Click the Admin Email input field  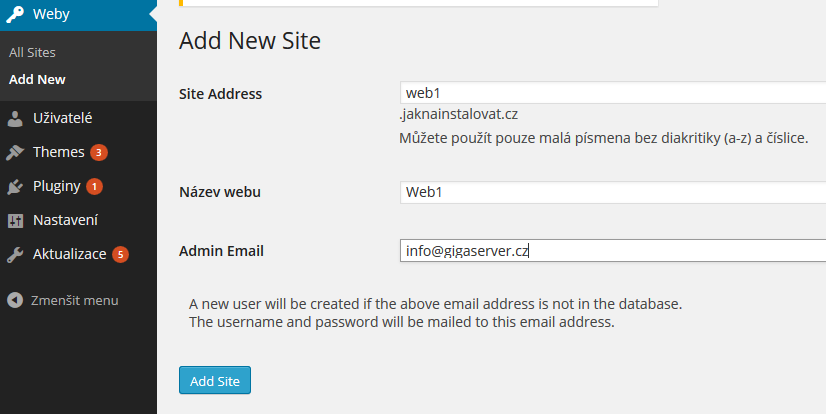[612, 251]
